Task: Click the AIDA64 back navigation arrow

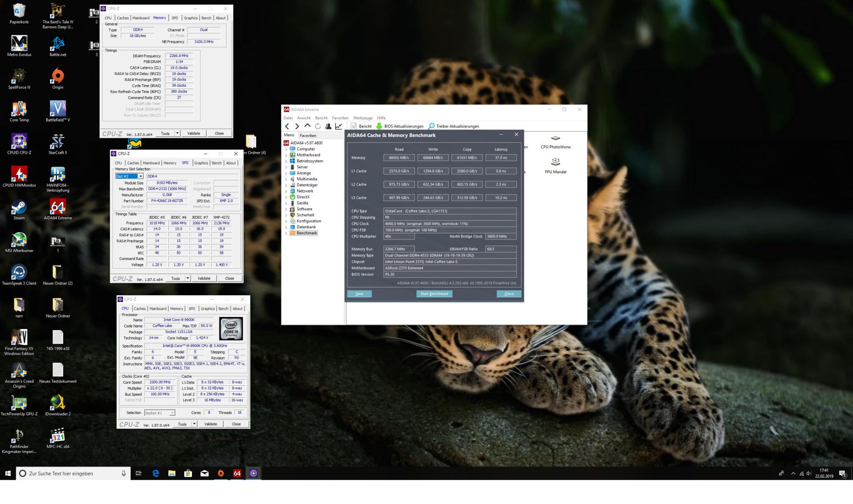Action: 287,126
